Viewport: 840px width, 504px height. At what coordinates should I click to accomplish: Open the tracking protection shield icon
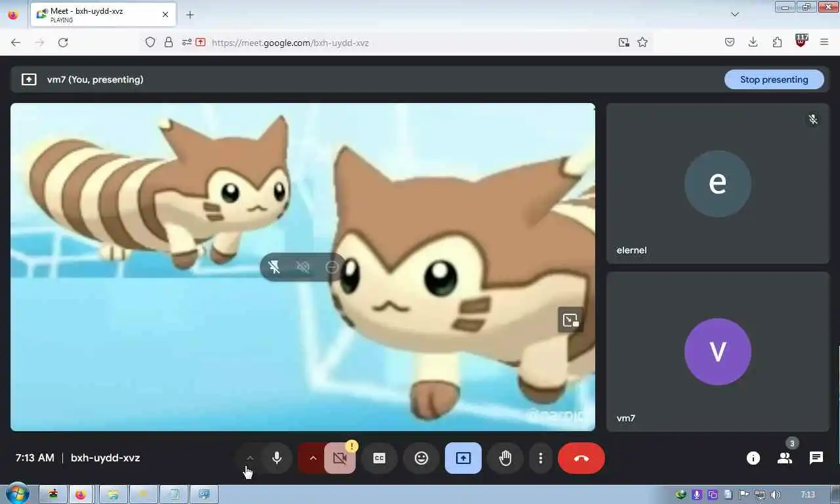pyautogui.click(x=150, y=43)
